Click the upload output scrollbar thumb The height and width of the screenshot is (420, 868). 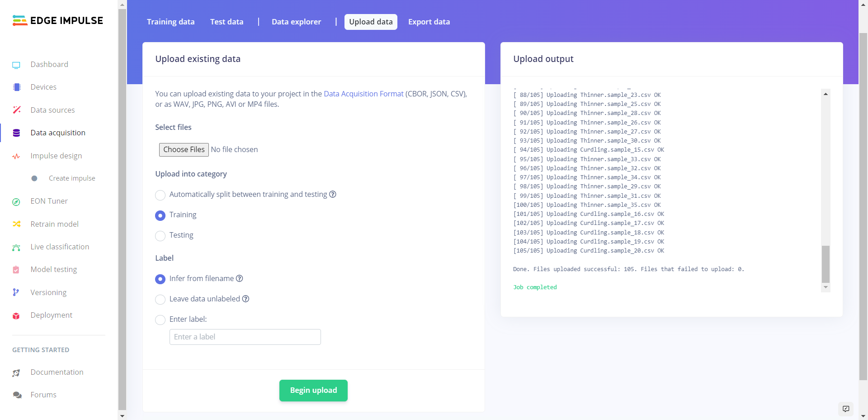pyautogui.click(x=826, y=264)
